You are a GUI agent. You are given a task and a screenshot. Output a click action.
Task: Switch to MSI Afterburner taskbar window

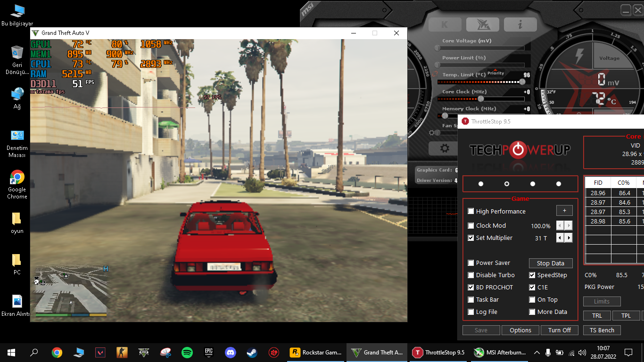pos(500,353)
